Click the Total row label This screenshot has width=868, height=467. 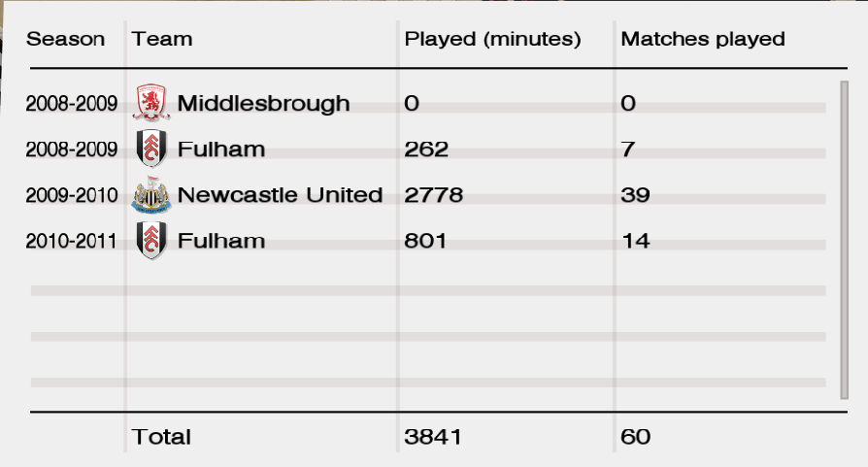pos(161,437)
